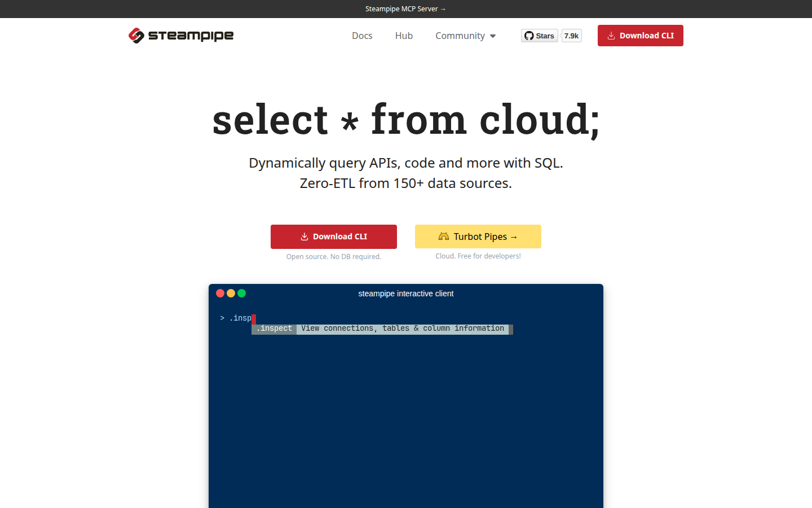Click 'Dynamically query APIs, code and more with SQL.'
This screenshot has width=812, height=508.
coord(406,163)
